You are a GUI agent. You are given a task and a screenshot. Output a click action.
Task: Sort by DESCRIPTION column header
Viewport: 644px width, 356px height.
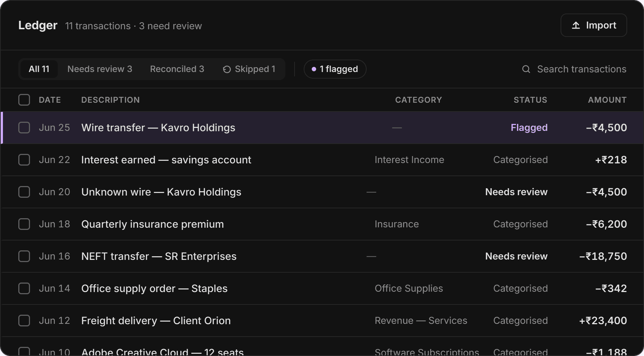(x=111, y=100)
